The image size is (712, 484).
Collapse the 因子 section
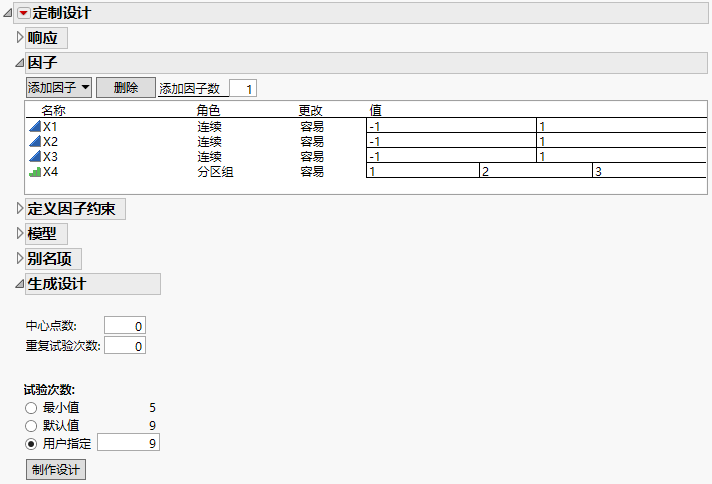(20, 63)
